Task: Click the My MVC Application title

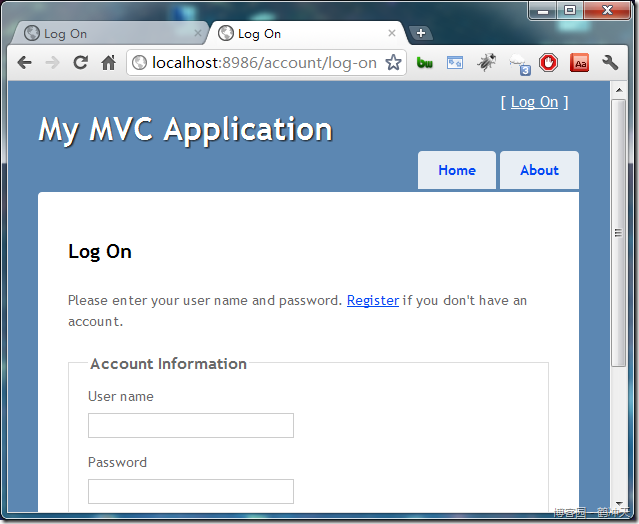Action: coord(185,130)
